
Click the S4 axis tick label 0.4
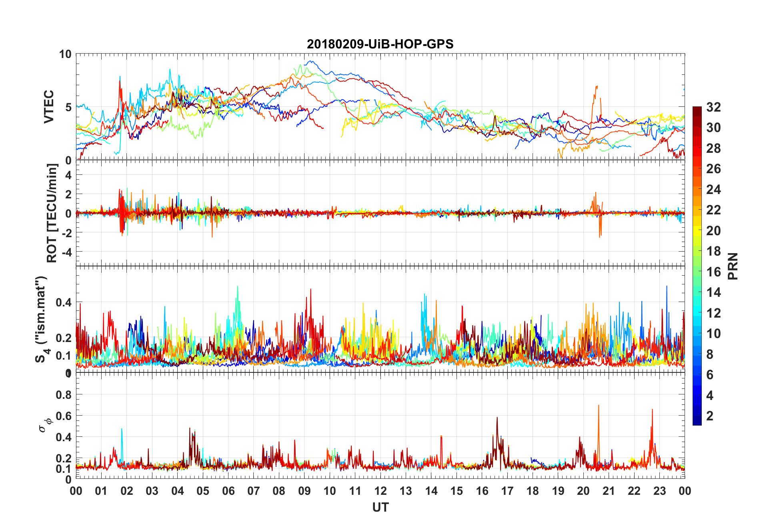point(64,302)
